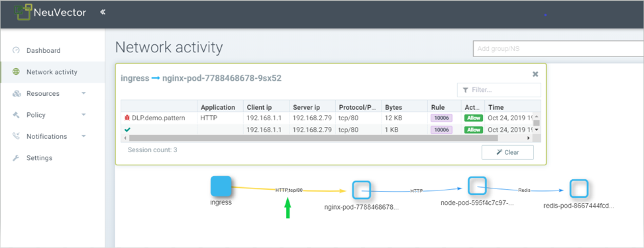The image size is (644, 248).
Task: Click the Dashboard gauge icon
Action: click(x=16, y=50)
